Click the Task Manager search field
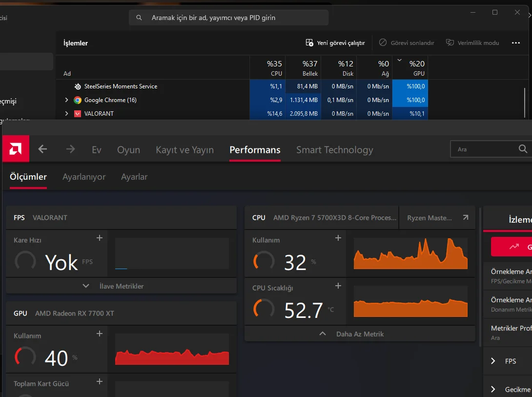 click(x=229, y=18)
